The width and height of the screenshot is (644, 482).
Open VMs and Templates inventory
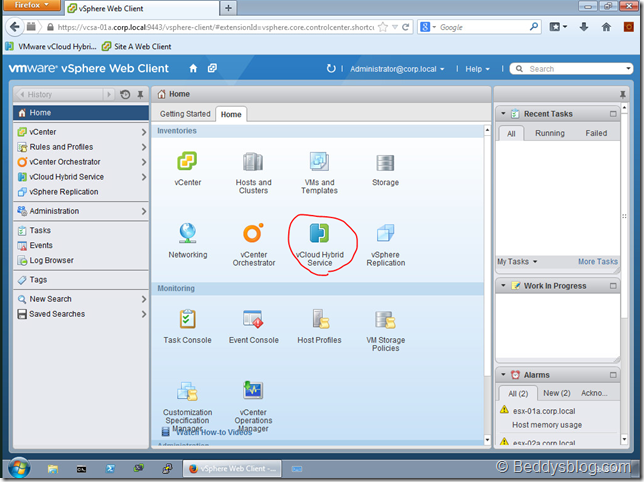pyautogui.click(x=319, y=161)
